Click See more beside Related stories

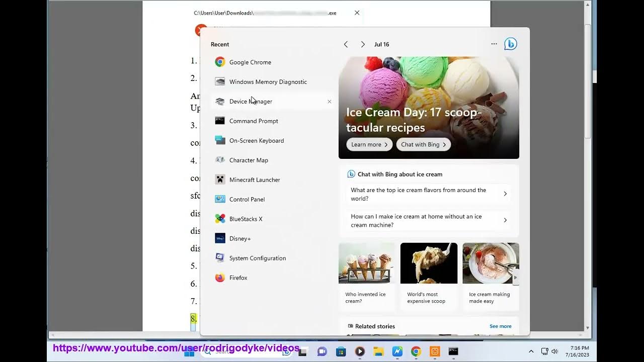click(500, 326)
